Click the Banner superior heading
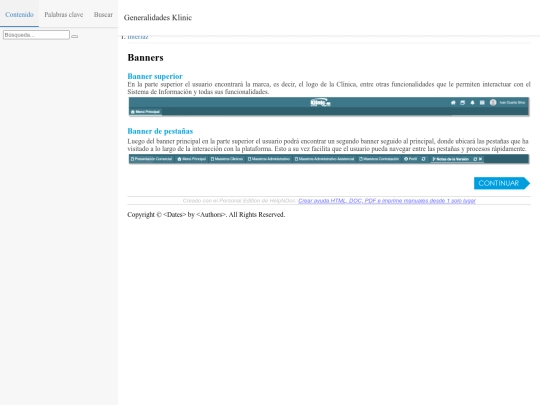Screen dimensions: 540x405 [x=155, y=76]
